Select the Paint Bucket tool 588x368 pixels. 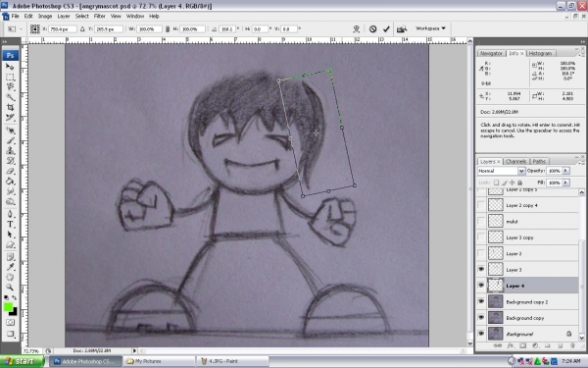pyautogui.click(x=10, y=181)
